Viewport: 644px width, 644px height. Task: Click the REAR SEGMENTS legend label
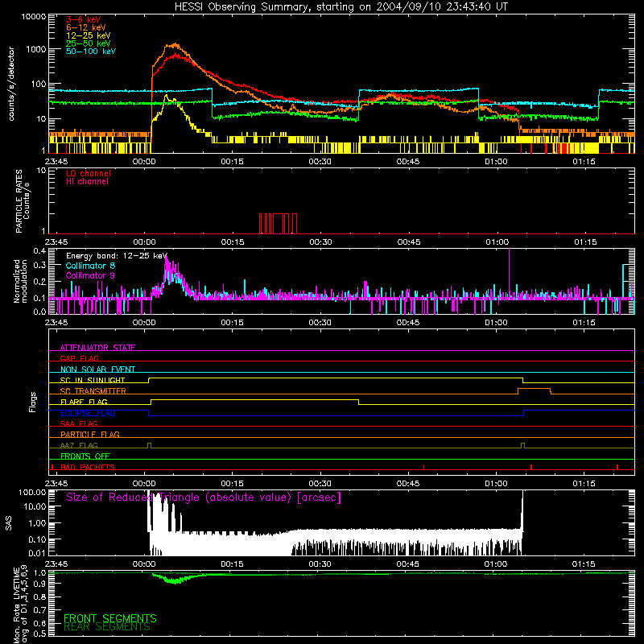pyautogui.click(x=107, y=627)
